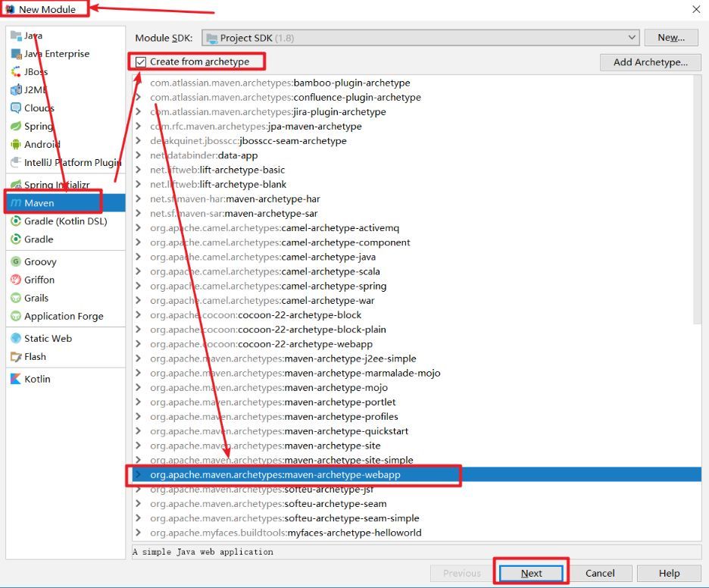Click the Groovy icon
Viewport: 709px width, 588px height.
16,261
